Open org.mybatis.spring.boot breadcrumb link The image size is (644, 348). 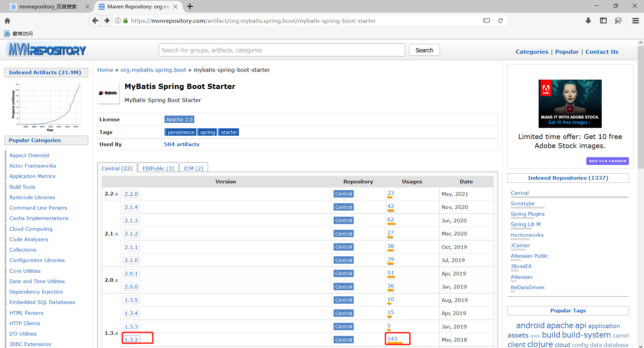click(153, 70)
